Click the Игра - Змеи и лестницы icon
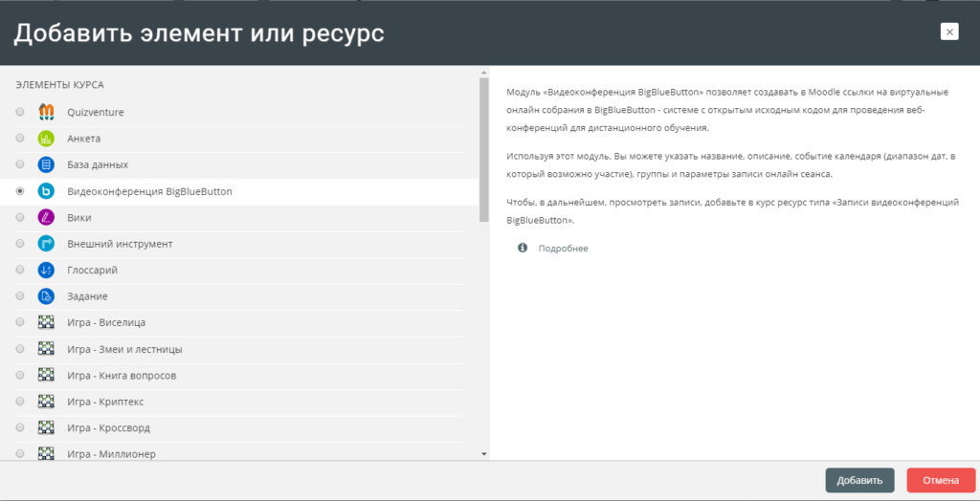The image size is (980, 501). (x=46, y=349)
